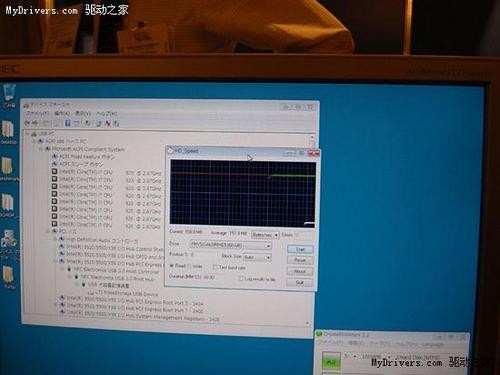Image resolution: width=500 pixels, height=375 pixels.
Task: Click Device Manager scrollbar down arrow
Action: point(307,323)
